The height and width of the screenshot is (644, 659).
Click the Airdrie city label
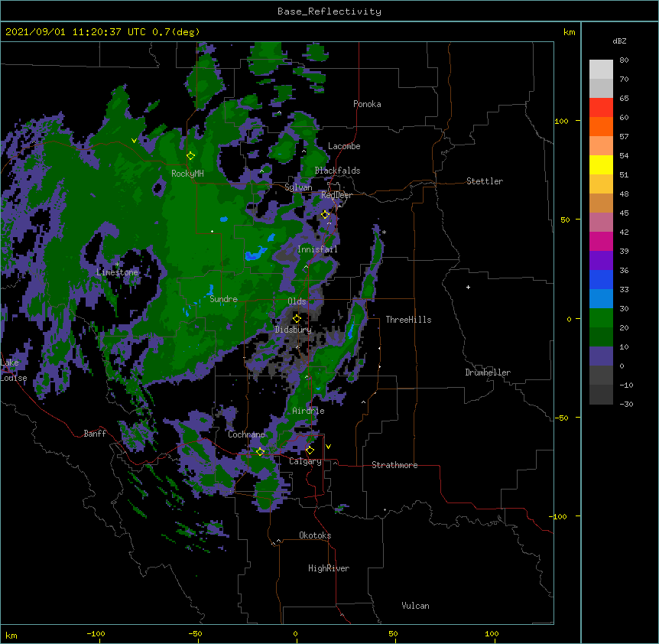pyautogui.click(x=309, y=411)
